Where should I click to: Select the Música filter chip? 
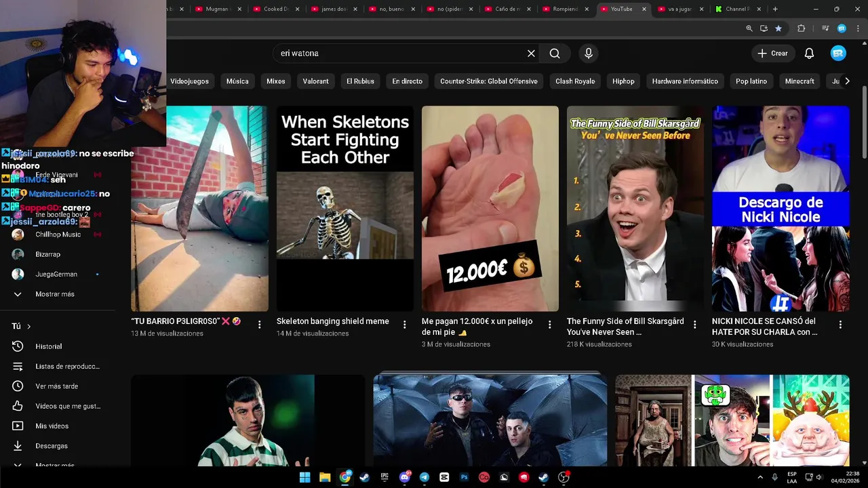[237, 81]
